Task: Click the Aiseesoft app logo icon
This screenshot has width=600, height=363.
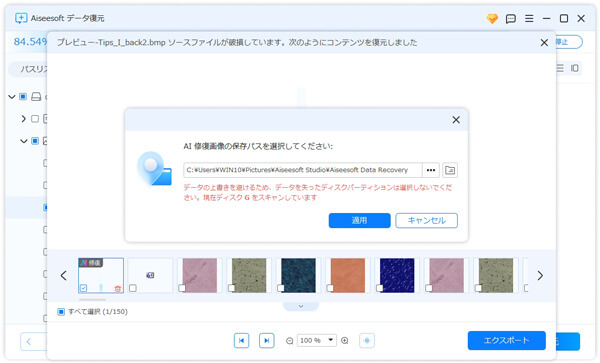Action: (x=21, y=18)
